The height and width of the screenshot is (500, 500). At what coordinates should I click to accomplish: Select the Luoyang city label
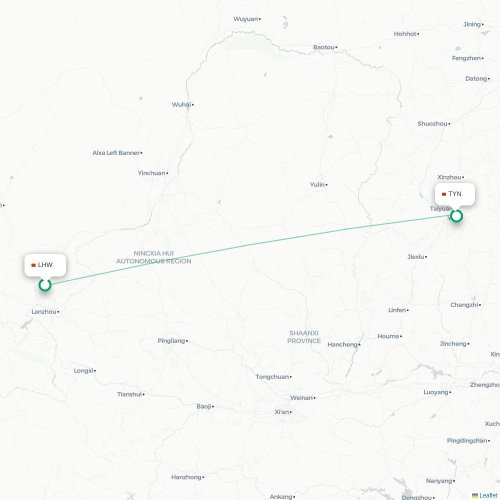437,392
